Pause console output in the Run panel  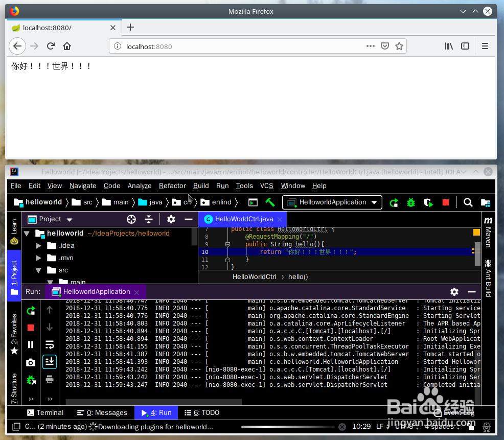[30, 344]
